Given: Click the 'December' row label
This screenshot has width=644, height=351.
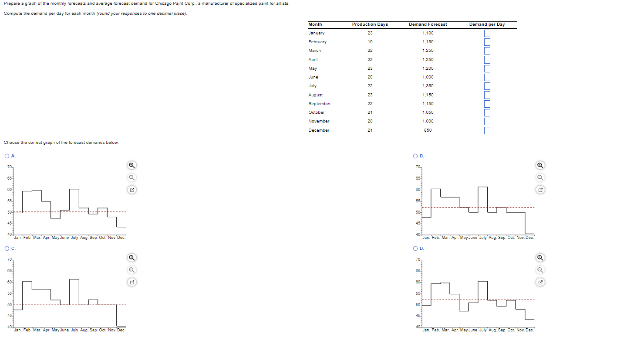Looking at the screenshot, I should coord(319,130).
